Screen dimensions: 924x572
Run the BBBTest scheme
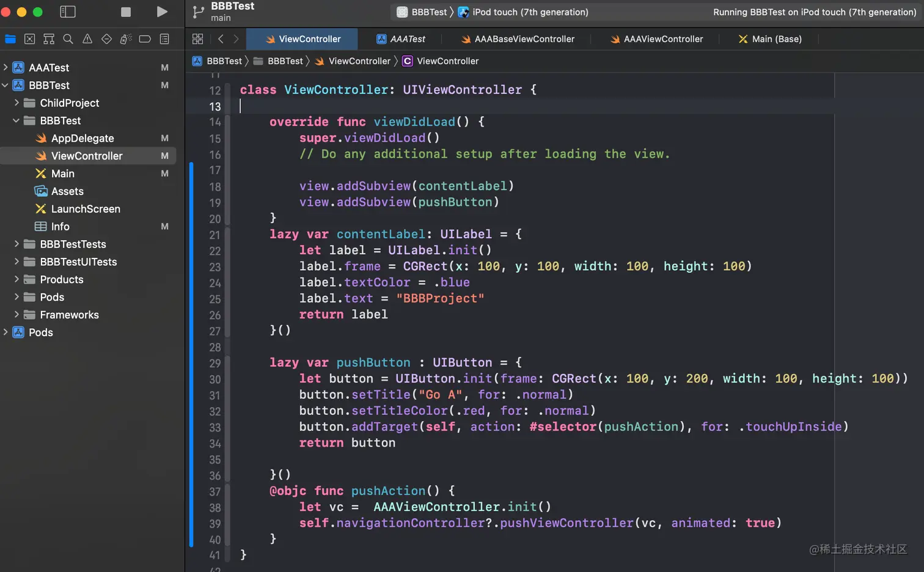162,12
